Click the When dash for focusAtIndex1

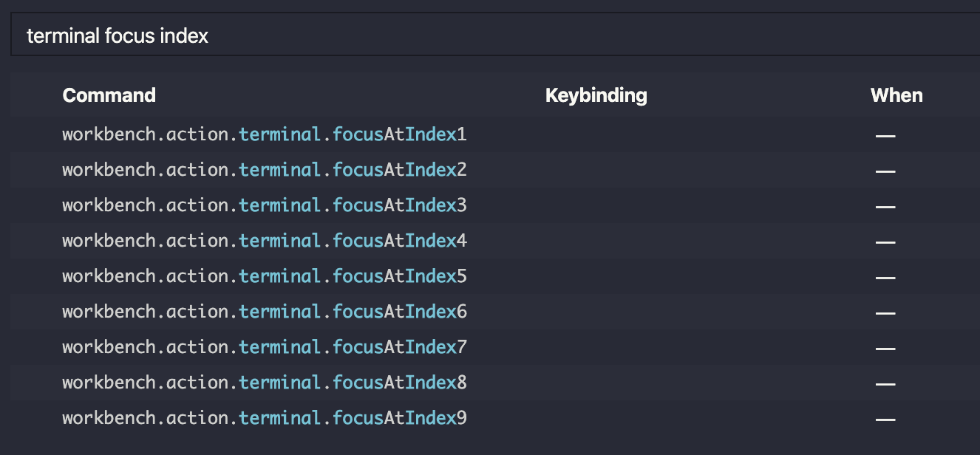tap(885, 134)
